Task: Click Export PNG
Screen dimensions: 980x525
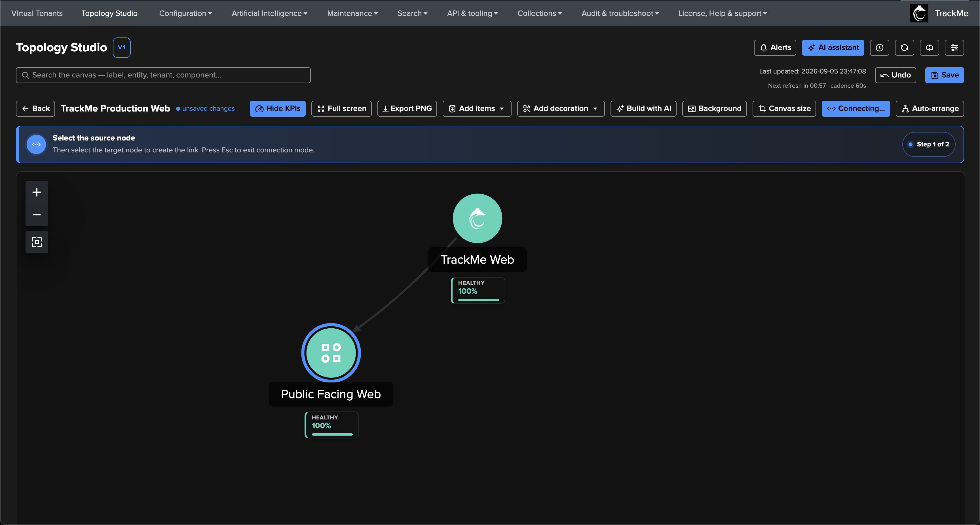Action: pyautogui.click(x=407, y=108)
